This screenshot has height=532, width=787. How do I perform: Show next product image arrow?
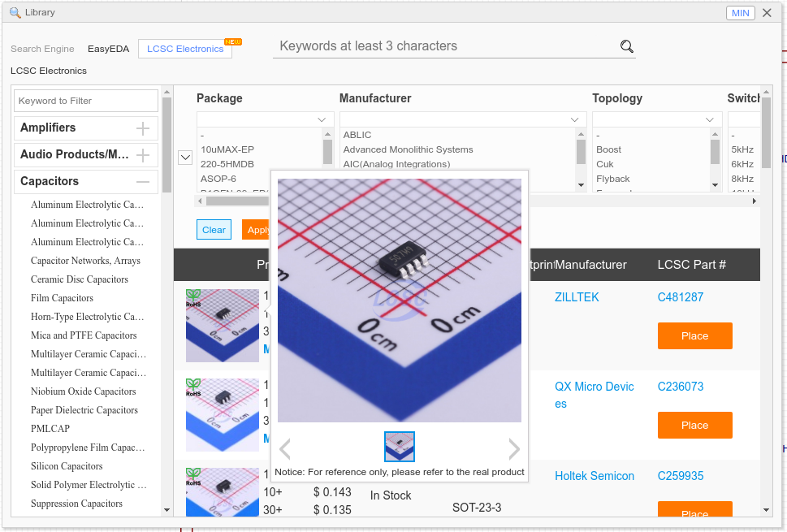coord(514,448)
